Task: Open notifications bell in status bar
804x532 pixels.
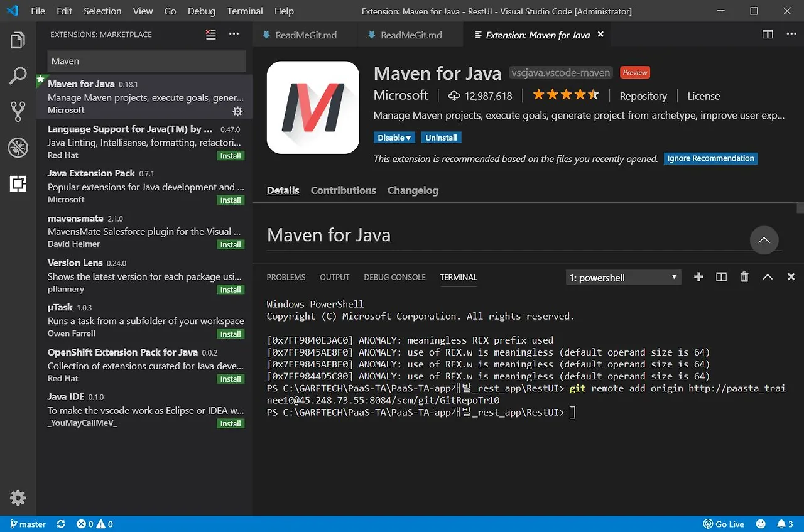Action: pyautogui.click(x=785, y=524)
